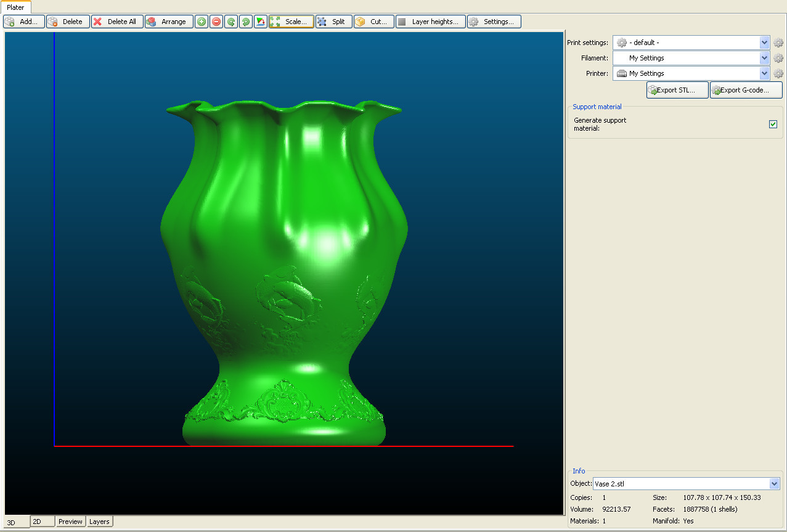Open the gear icon beside the Printer dropdown
Screen dimensions: 787x532
[x=778, y=73]
